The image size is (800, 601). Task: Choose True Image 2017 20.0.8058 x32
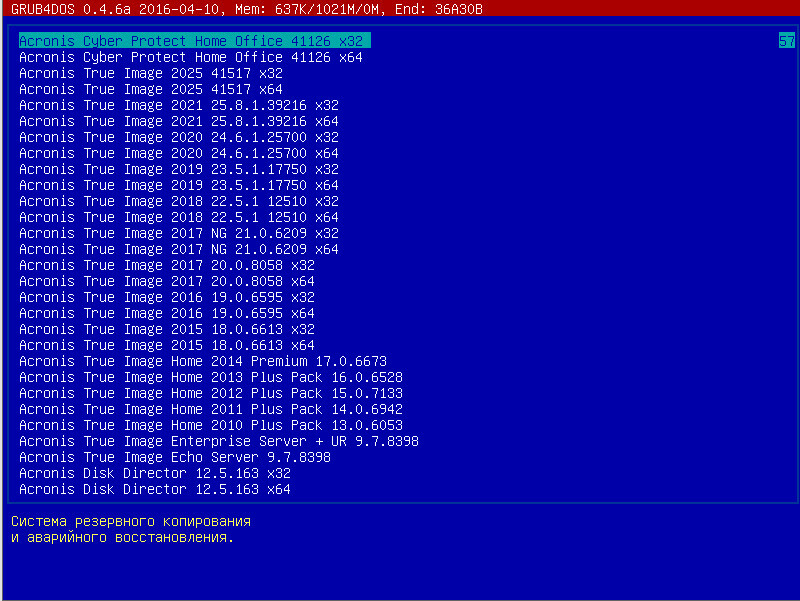[x=167, y=265]
